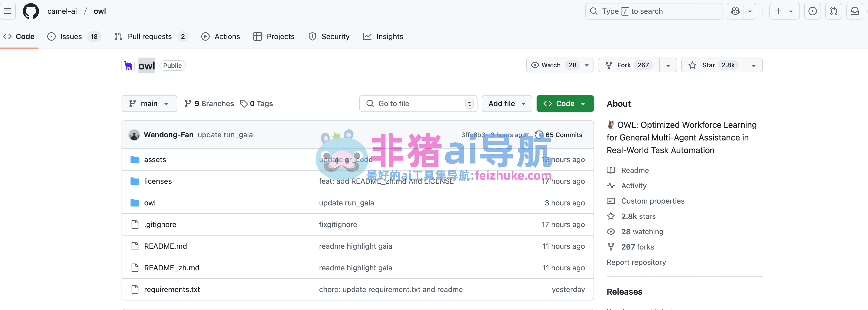The image size is (868, 310).
Task: Open the README.md file
Action: [x=165, y=246]
